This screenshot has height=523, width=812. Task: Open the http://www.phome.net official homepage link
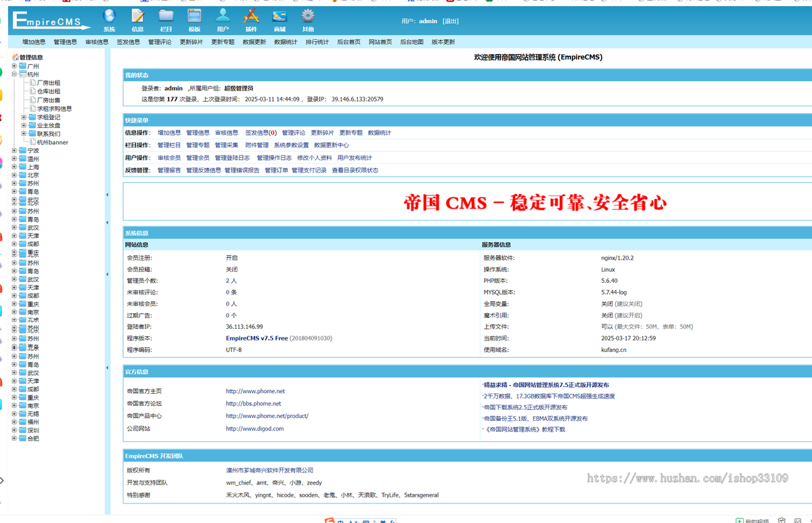click(x=255, y=391)
